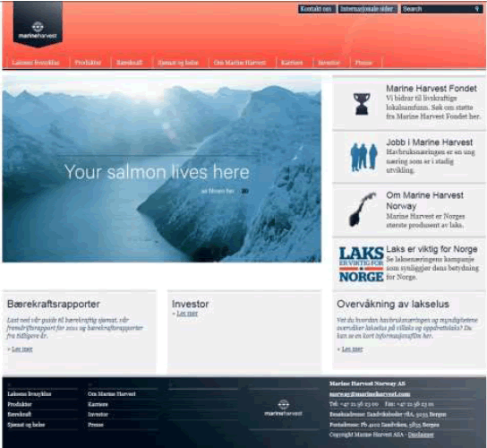This screenshot has height=448, width=487.
Task: Click the first link in the footer's left column
Action: click(30, 394)
